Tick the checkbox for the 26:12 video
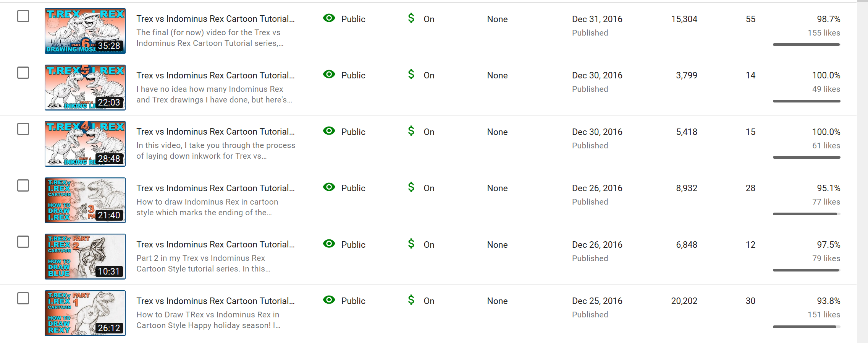Viewport: 868px width, 343px height. click(x=23, y=298)
